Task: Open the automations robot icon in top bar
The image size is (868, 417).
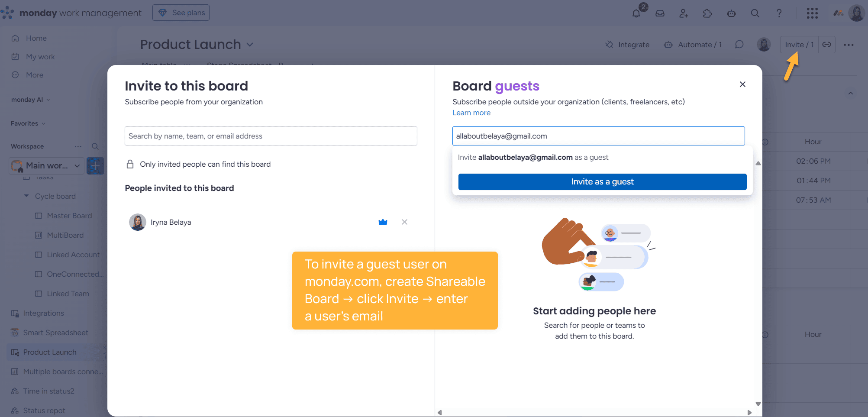Action: (731, 13)
